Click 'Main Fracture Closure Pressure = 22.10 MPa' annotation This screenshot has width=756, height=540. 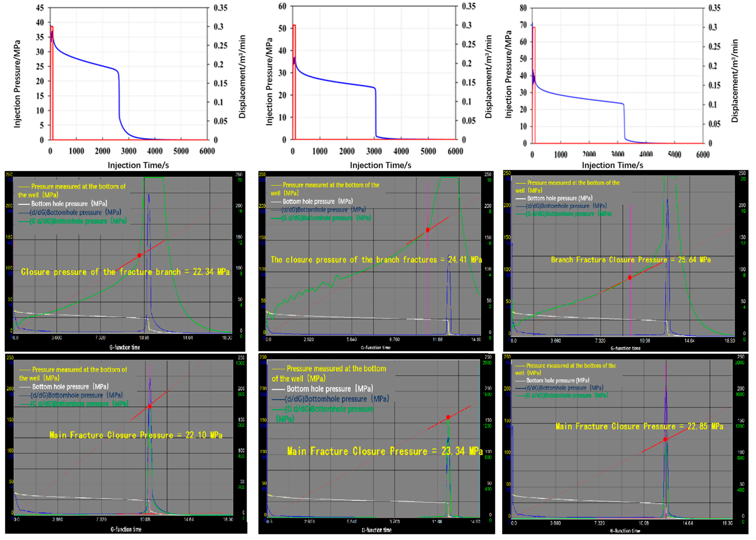pos(136,435)
